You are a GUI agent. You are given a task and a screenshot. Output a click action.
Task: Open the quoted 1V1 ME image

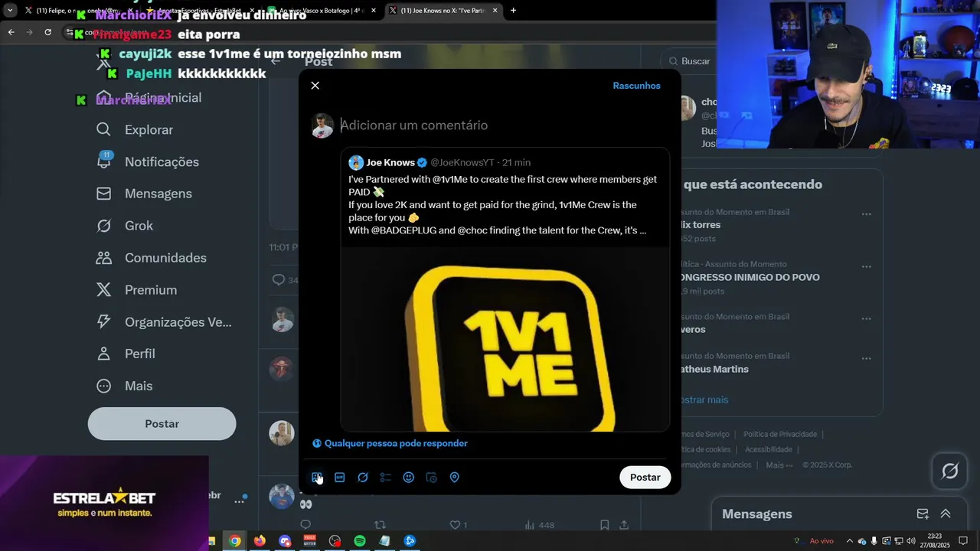(x=505, y=339)
